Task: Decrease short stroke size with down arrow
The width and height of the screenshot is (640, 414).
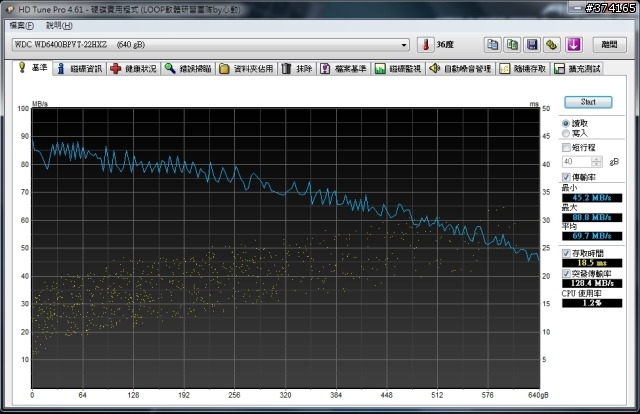Action: [596, 164]
